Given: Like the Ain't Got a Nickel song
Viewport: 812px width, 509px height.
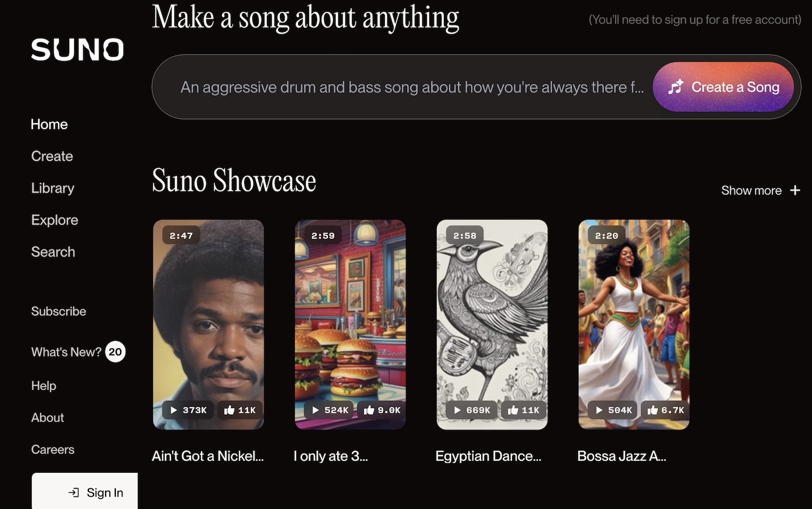Looking at the screenshot, I should [x=240, y=410].
